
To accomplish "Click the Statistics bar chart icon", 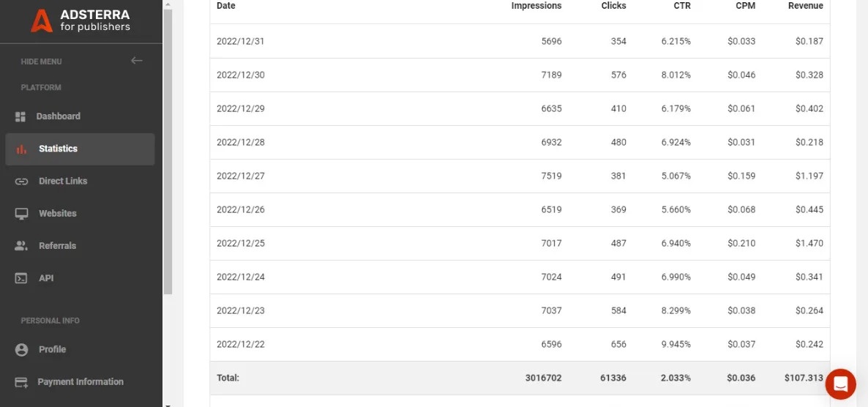I will [21, 149].
